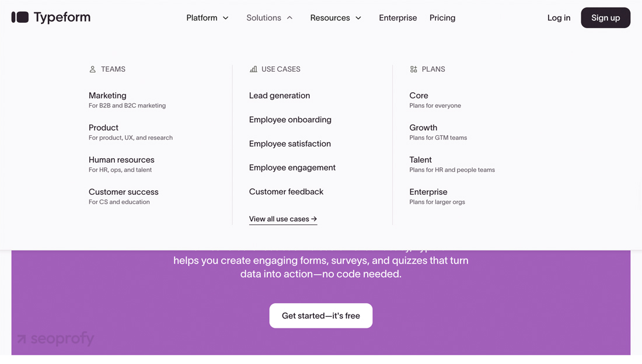642x364 pixels.
Task: Go to the Pricing page
Action: tap(442, 18)
